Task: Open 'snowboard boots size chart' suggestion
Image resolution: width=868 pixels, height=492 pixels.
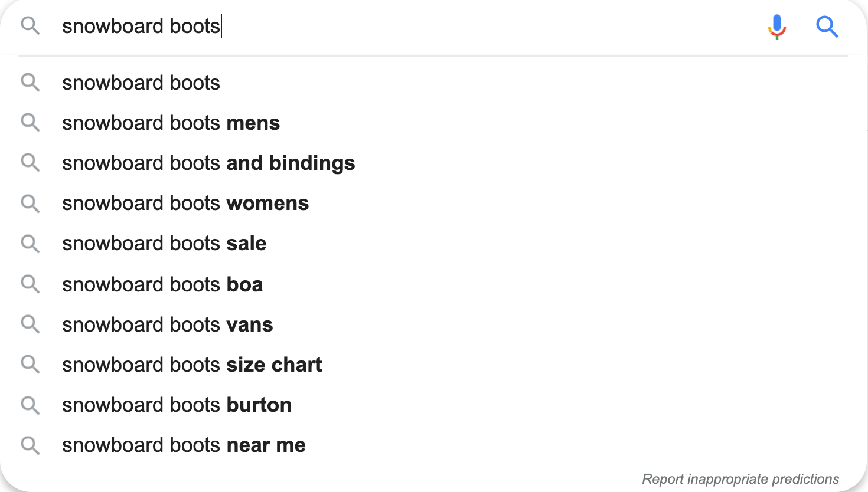Action: pyautogui.click(x=434, y=365)
